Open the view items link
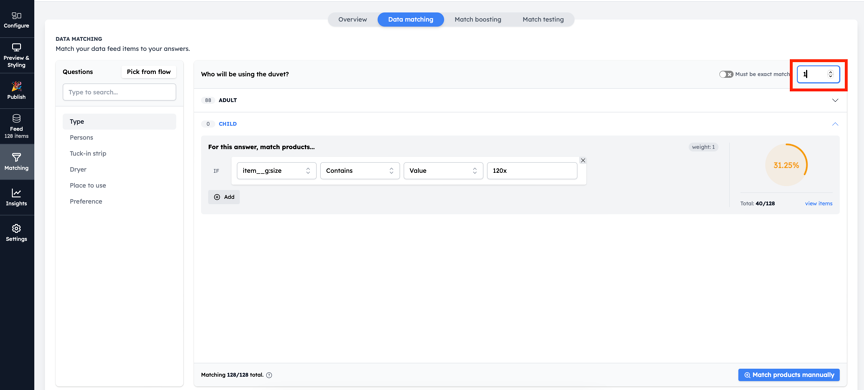 pyautogui.click(x=818, y=203)
